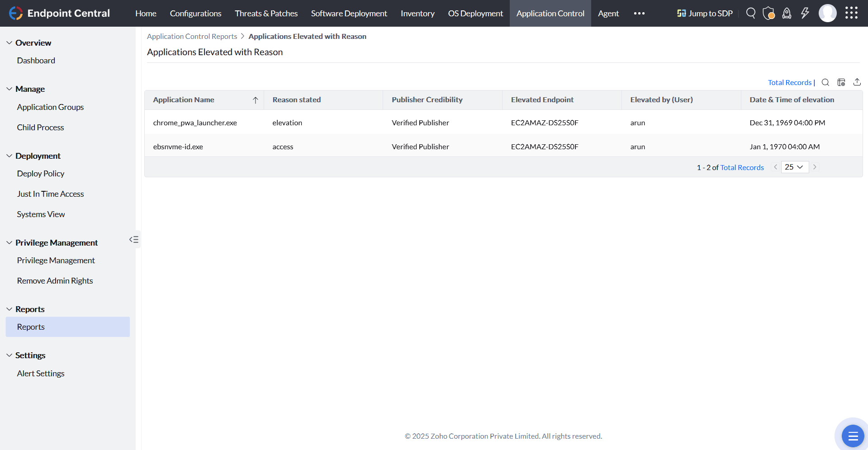
Task: Collapse the Deployment sidebar section
Action: 9,156
